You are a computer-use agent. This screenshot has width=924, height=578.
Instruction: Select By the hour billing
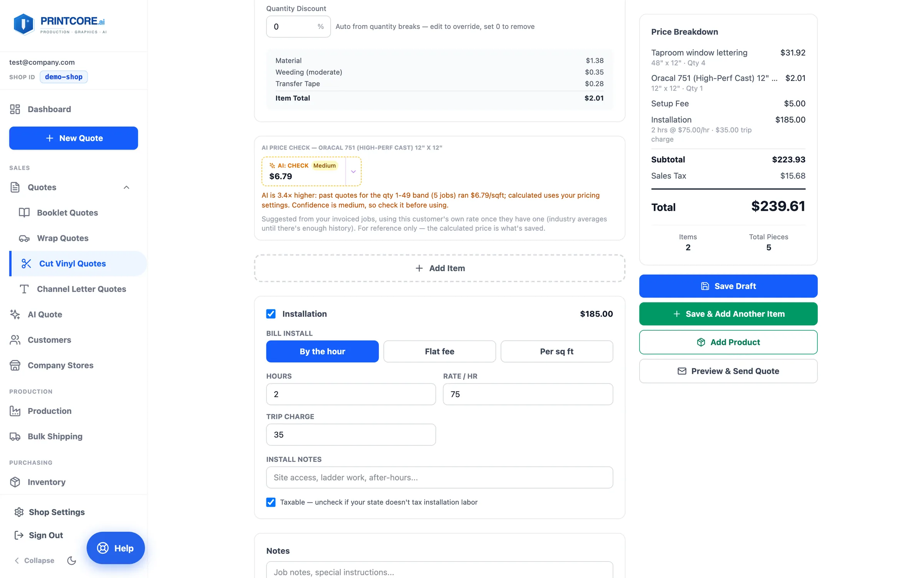point(322,351)
